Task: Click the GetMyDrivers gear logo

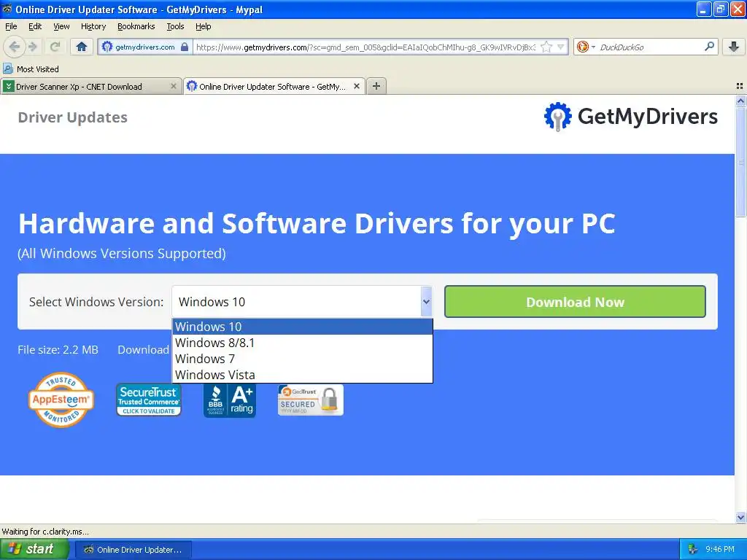Action: tap(557, 116)
